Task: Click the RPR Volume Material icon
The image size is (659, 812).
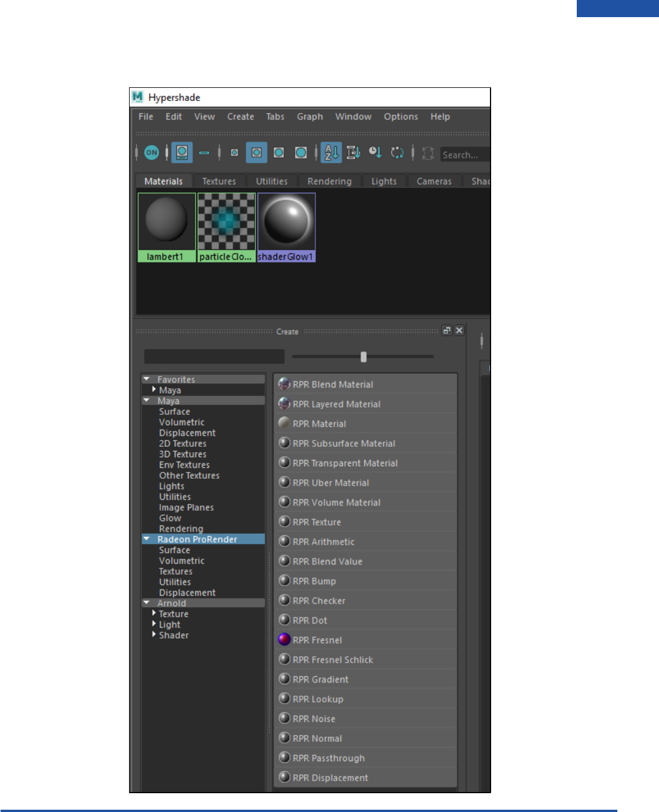Action: coord(284,502)
